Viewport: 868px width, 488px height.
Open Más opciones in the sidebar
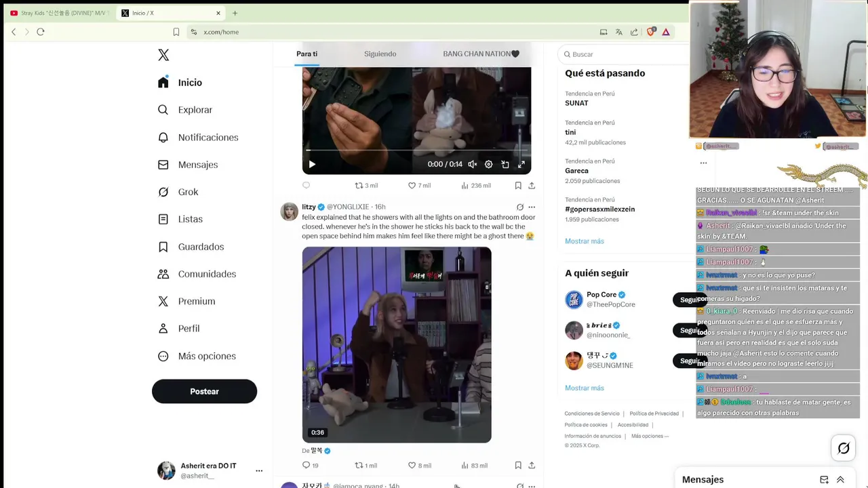tap(197, 356)
